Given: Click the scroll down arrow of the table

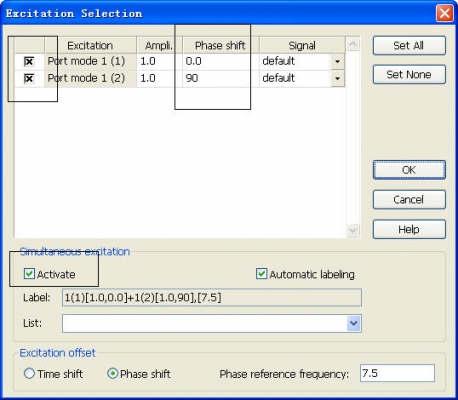Looking at the screenshot, I should click(x=353, y=230).
